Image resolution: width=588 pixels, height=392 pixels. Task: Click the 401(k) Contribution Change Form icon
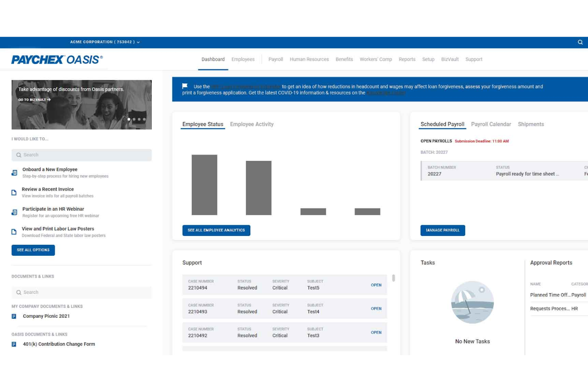point(14,344)
